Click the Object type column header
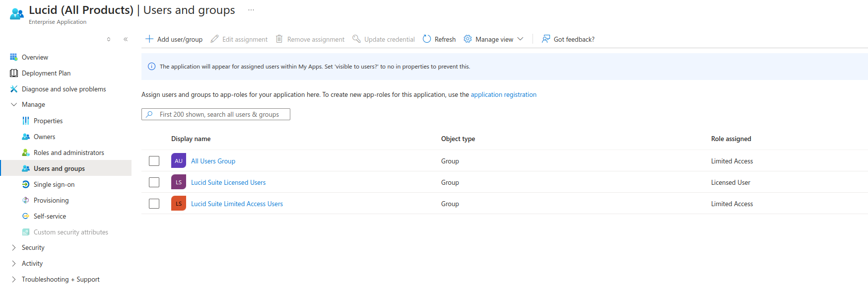This screenshot has width=868, height=305. click(458, 139)
